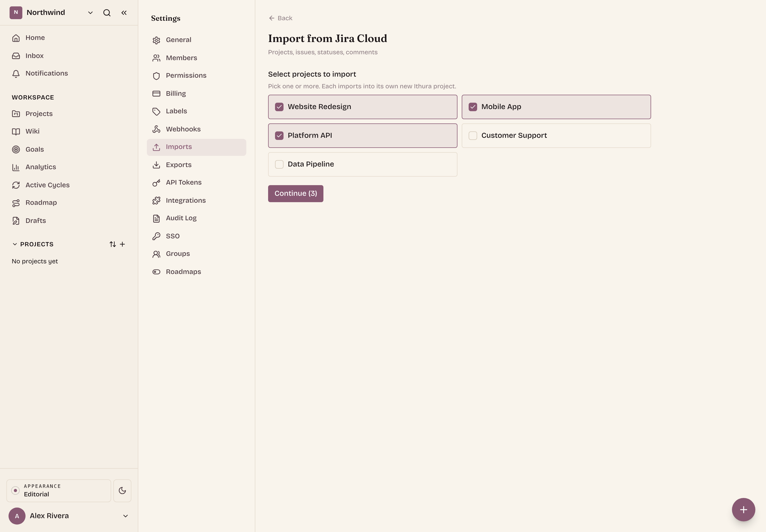
Task: Check the Customer Support checkbox
Action: (x=473, y=136)
